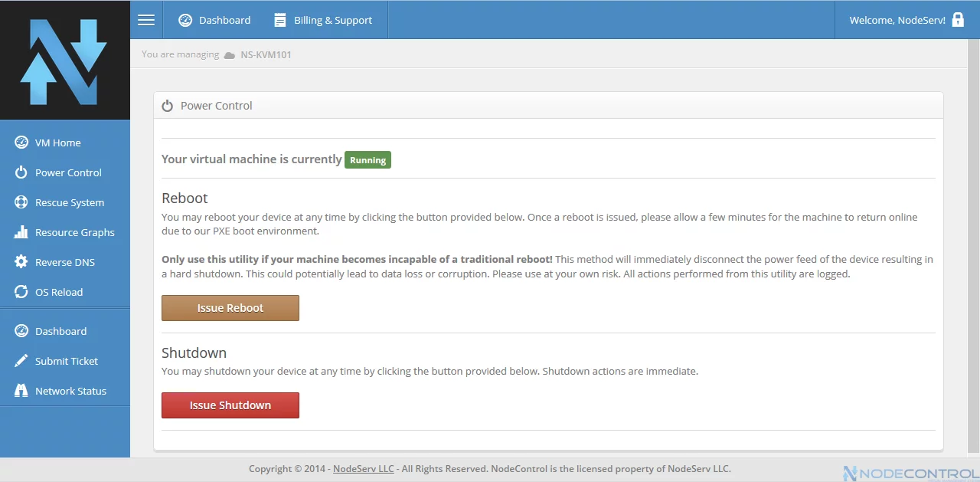This screenshot has width=980, height=482.
Task: Click the NS-KVM101 cloud icon in breadcrumb
Action: 229,55
